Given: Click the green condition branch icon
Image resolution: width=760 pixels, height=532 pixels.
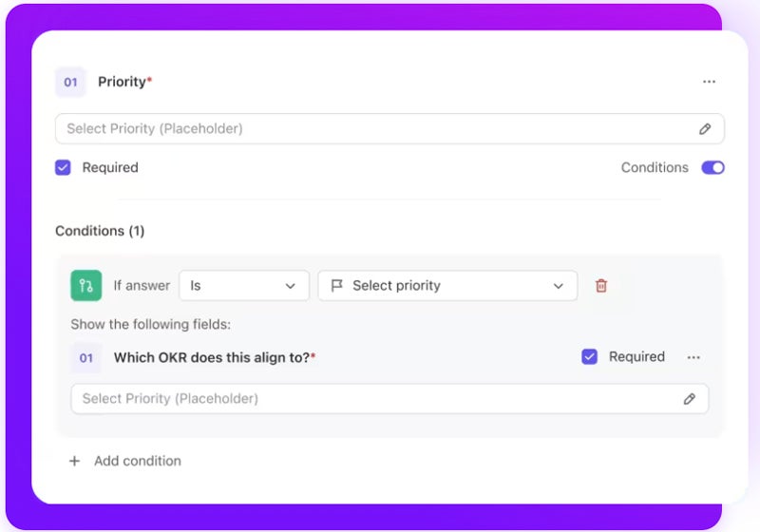Looking at the screenshot, I should 86,285.
